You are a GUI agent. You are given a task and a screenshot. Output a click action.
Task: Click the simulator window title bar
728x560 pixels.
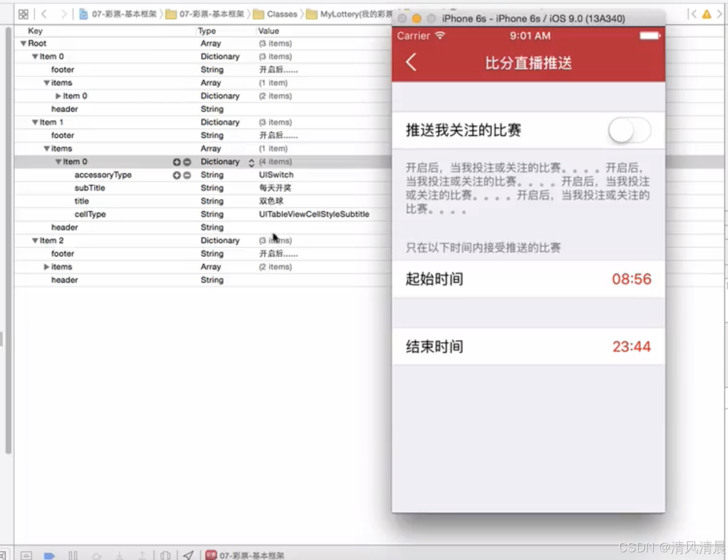pyautogui.click(x=528, y=18)
